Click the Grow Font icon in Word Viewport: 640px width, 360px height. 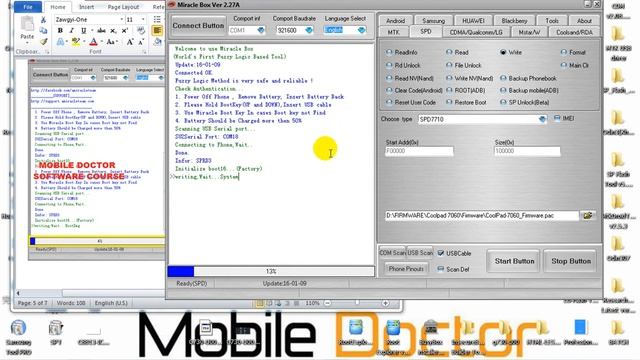coord(129,42)
